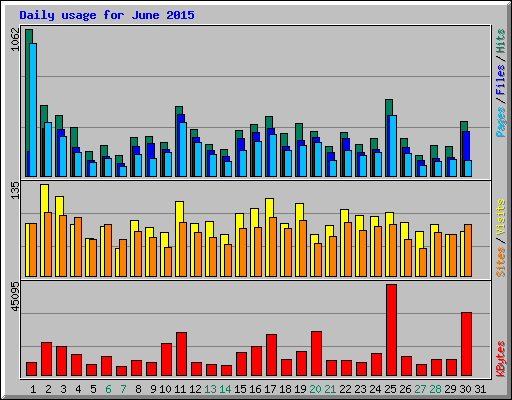
Task: Click the orange sites bar for day 30
Action: click(x=468, y=251)
